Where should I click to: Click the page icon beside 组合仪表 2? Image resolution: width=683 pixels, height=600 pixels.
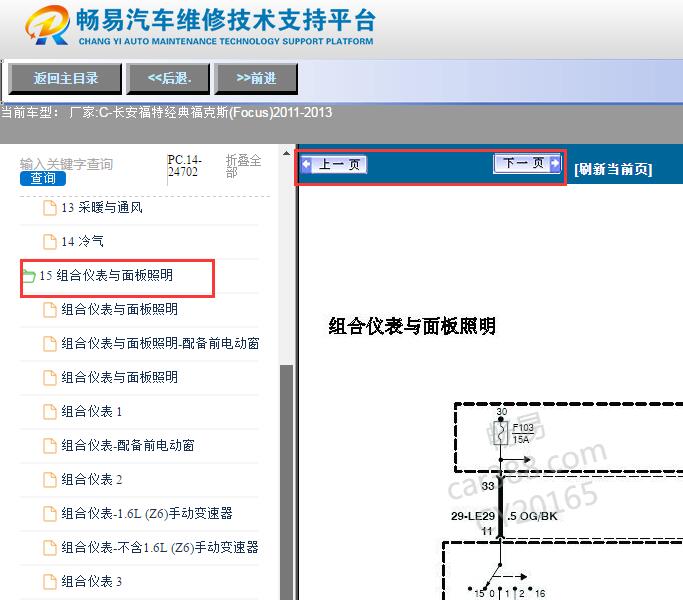pos(50,480)
